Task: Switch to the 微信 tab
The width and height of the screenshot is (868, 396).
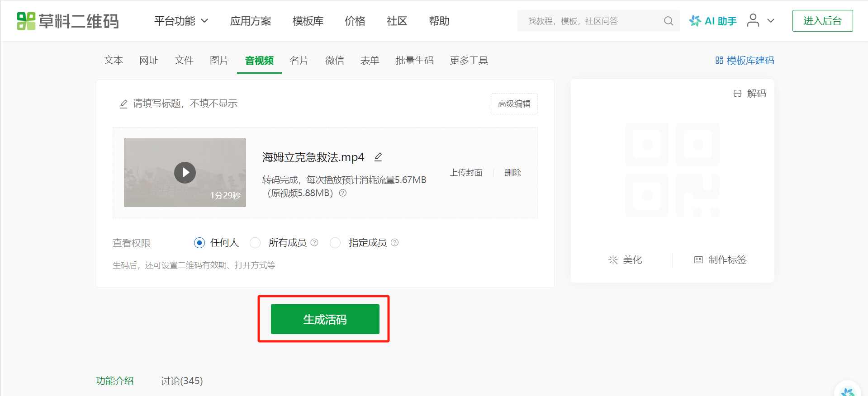Action: pos(335,60)
